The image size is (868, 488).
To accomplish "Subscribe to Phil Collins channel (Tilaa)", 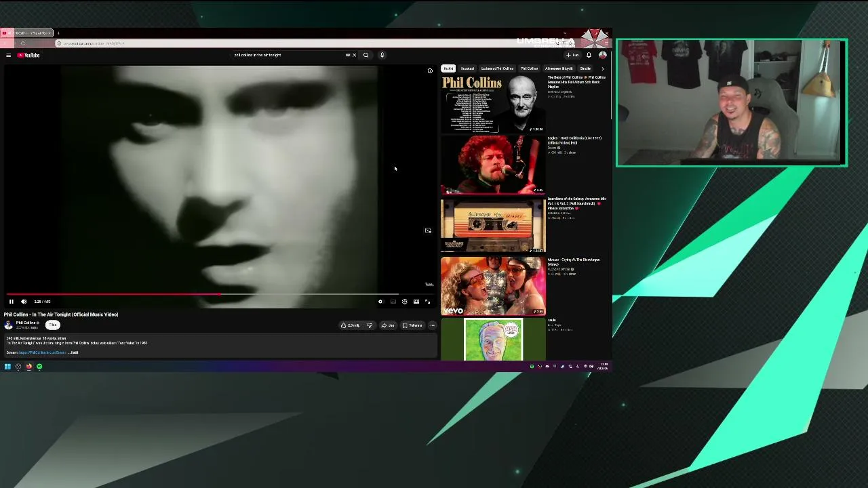I will point(52,325).
